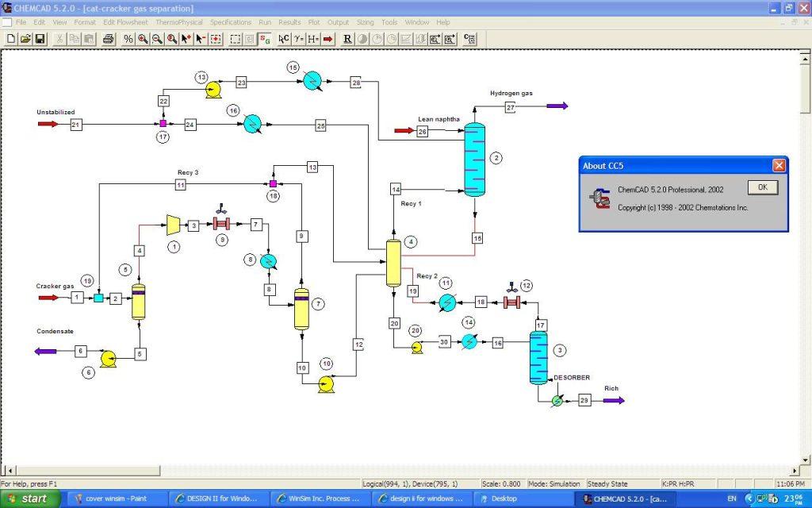
Task: Open the EN language selector in tray
Action: point(732,498)
